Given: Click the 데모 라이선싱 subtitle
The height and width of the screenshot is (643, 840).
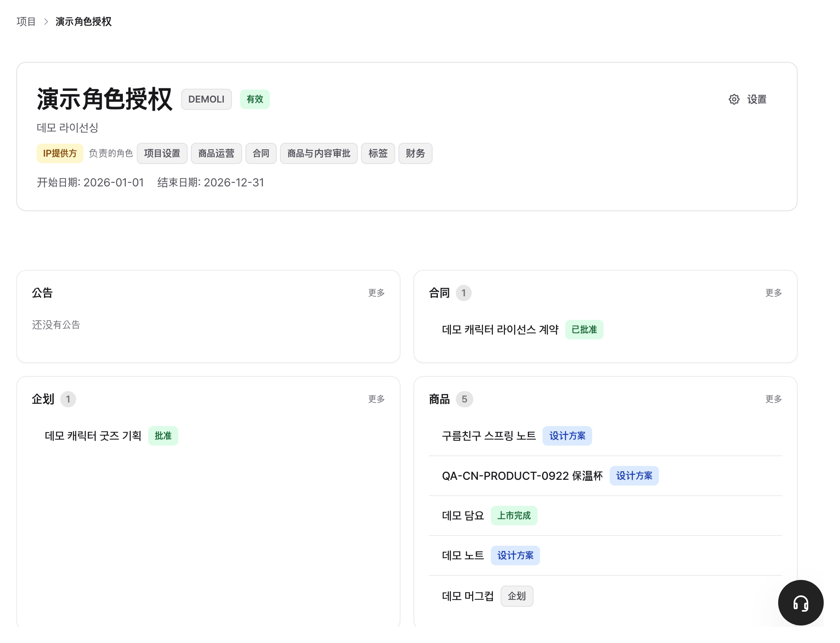Looking at the screenshot, I should click(68, 128).
